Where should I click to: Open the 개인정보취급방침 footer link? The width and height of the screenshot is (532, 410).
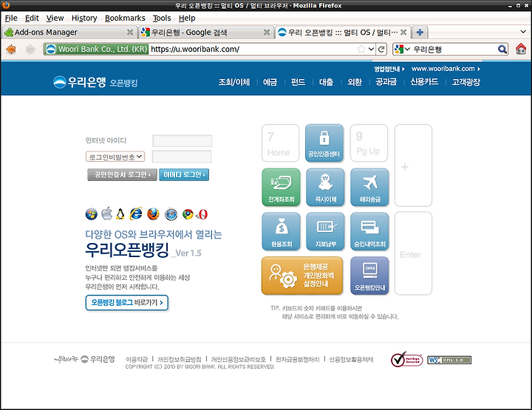point(180,359)
